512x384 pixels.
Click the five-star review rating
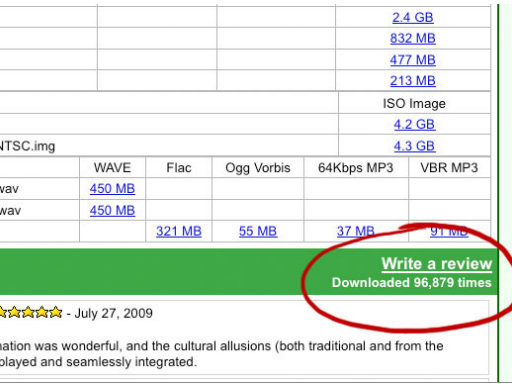[x=30, y=313]
